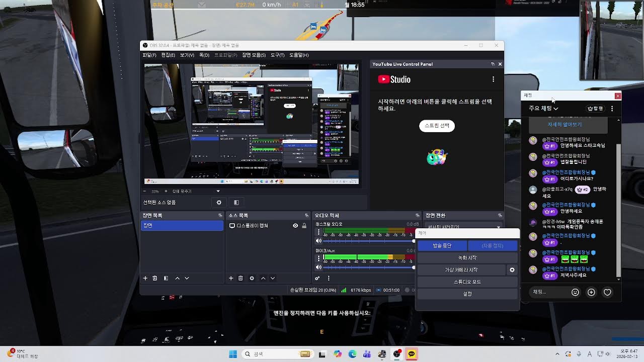Viewport: 644px width, 362px height.
Task: Expand the 주요 채팅 chat mode dropdown
Action: pos(543,108)
